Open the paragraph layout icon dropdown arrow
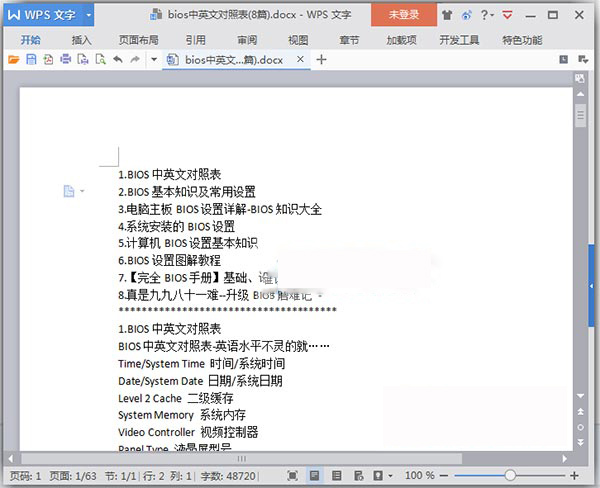 (x=82, y=191)
